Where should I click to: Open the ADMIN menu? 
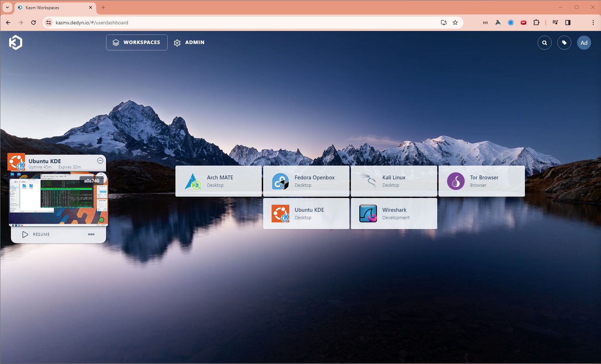click(189, 42)
